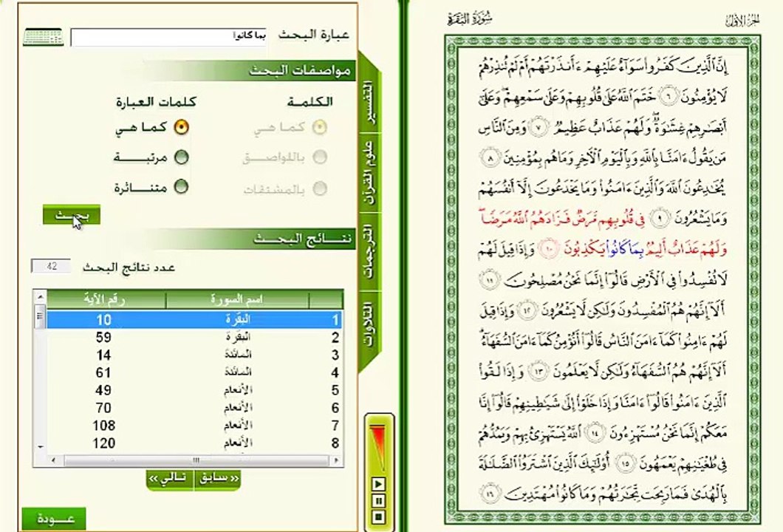Image resolution: width=783 pixels, height=532 pixels.
Task: Stop the recitation audio
Action: [x=378, y=516]
